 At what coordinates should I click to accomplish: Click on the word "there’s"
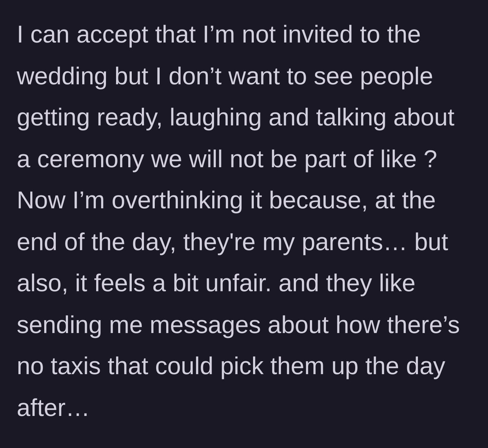pyautogui.click(x=423, y=325)
